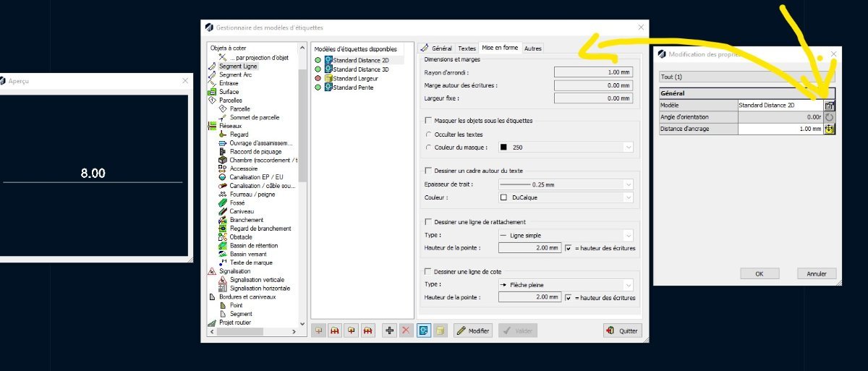Viewport: 868px width, 371px height.
Task: Select the Surface object in the tree
Action: 229,92
